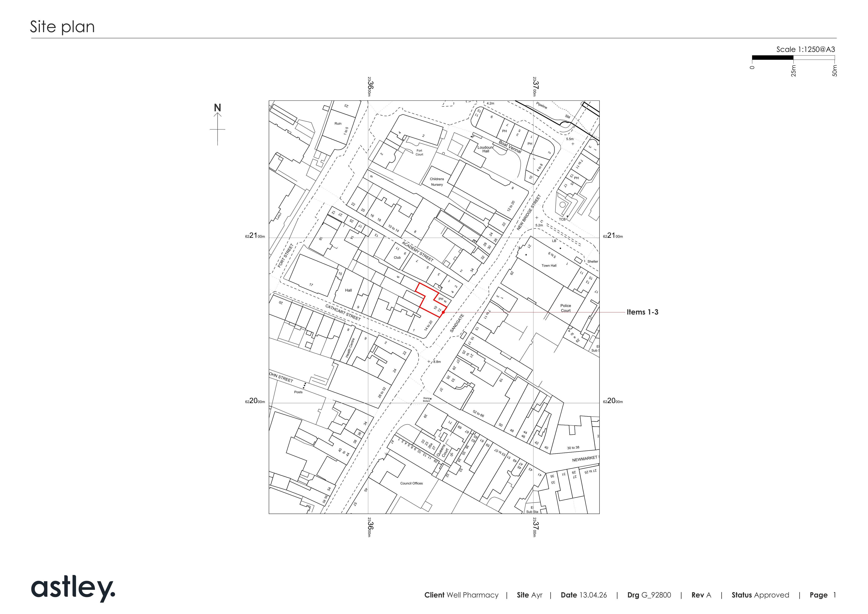Click the 'ACADEMY STREET' label
The width and height of the screenshot is (868, 614).
[x=417, y=251]
